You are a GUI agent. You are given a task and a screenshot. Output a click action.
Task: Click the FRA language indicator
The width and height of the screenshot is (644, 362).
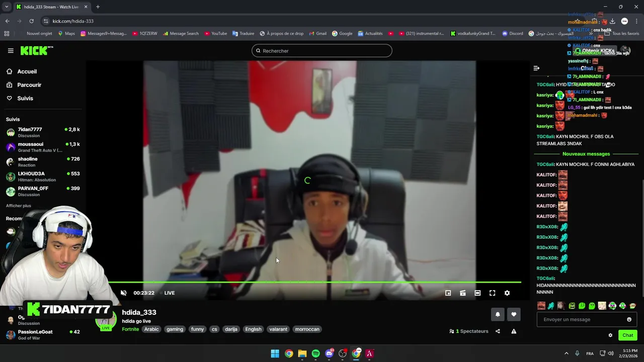click(x=590, y=353)
